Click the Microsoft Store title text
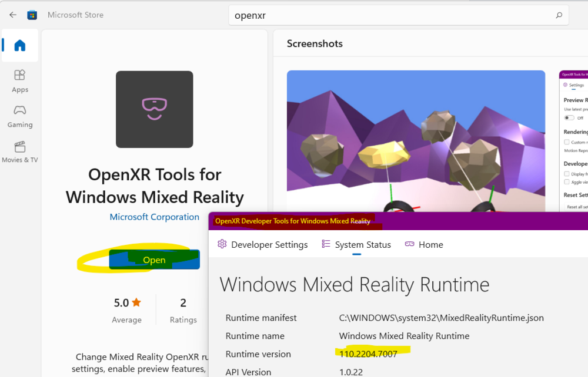This screenshot has width=588, height=377. coord(75,15)
